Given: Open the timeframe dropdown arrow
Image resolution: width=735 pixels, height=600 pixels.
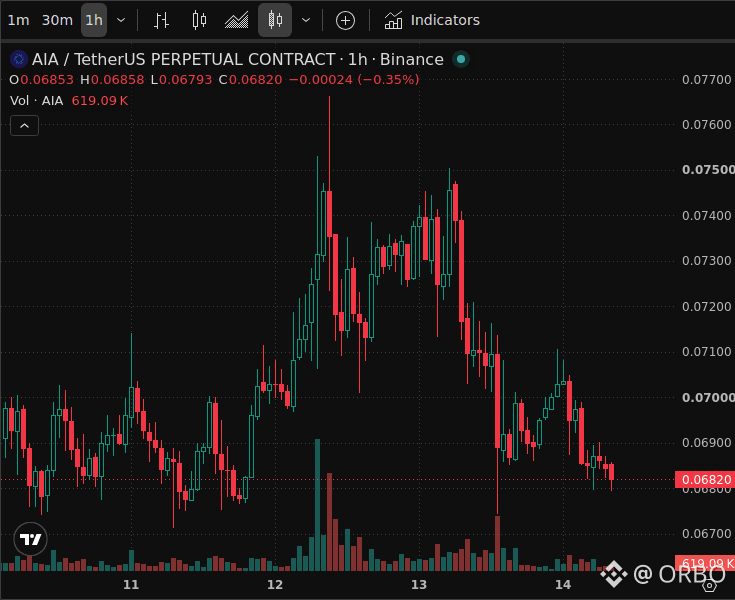Looking at the screenshot, I should pyautogui.click(x=121, y=20).
